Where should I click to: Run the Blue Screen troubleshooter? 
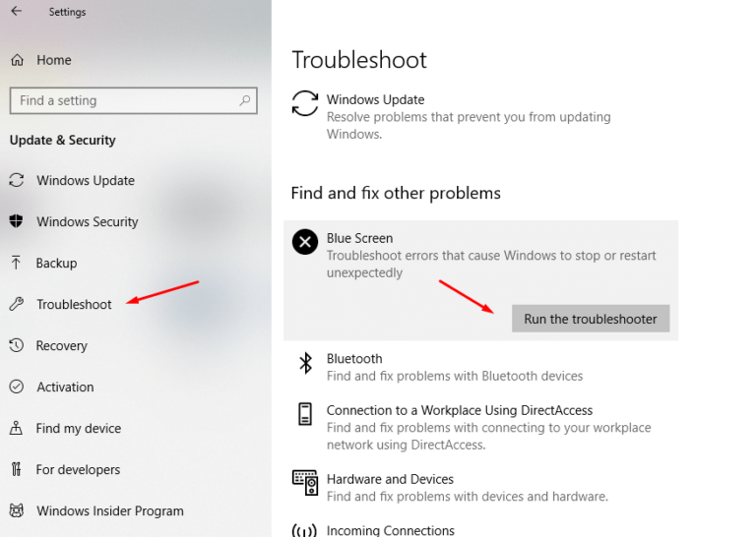(591, 319)
